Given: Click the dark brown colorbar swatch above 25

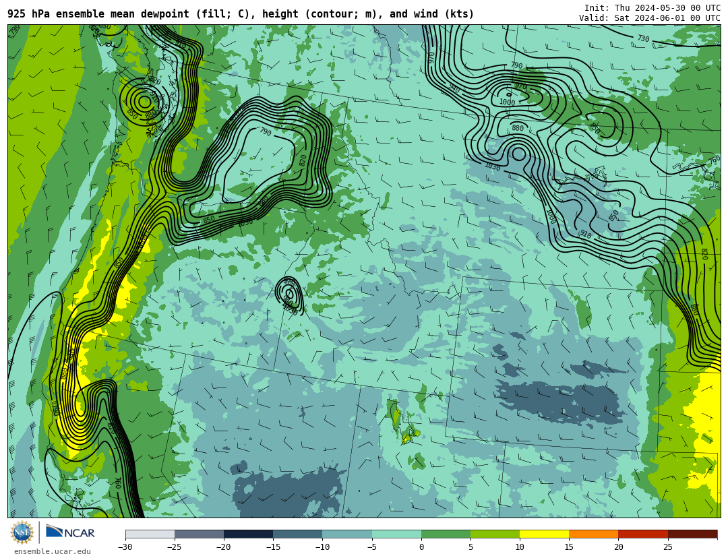Looking at the screenshot, I should 693,534.
